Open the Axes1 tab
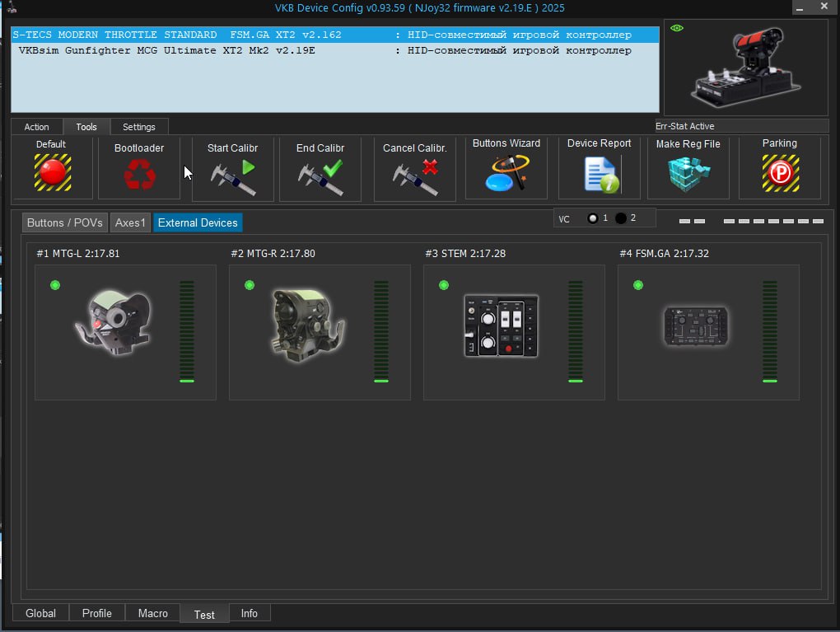The image size is (840, 632). tap(130, 222)
